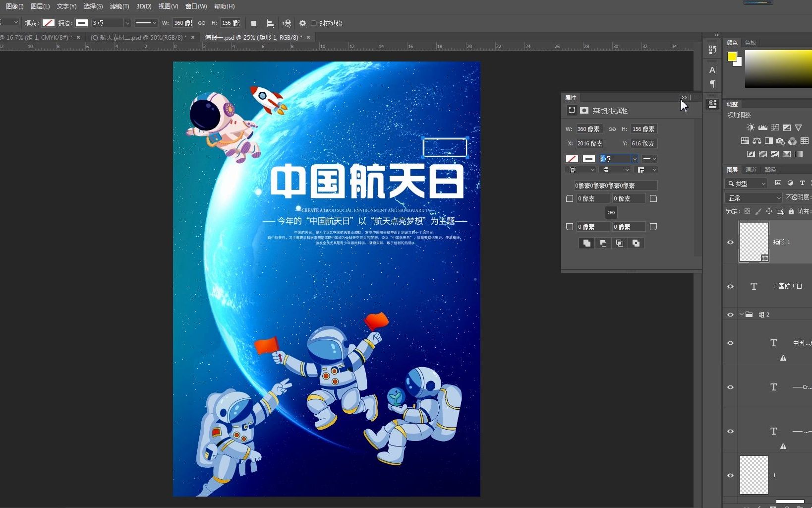This screenshot has height=508, width=812.
Task: Open the path operations icon in options bar
Action: point(254,23)
